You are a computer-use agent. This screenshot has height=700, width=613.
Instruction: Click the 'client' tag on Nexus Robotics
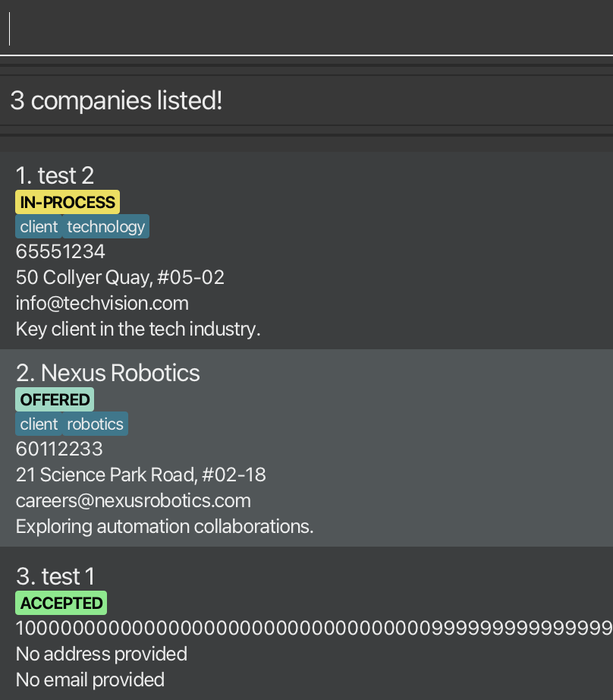coord(39,424)
